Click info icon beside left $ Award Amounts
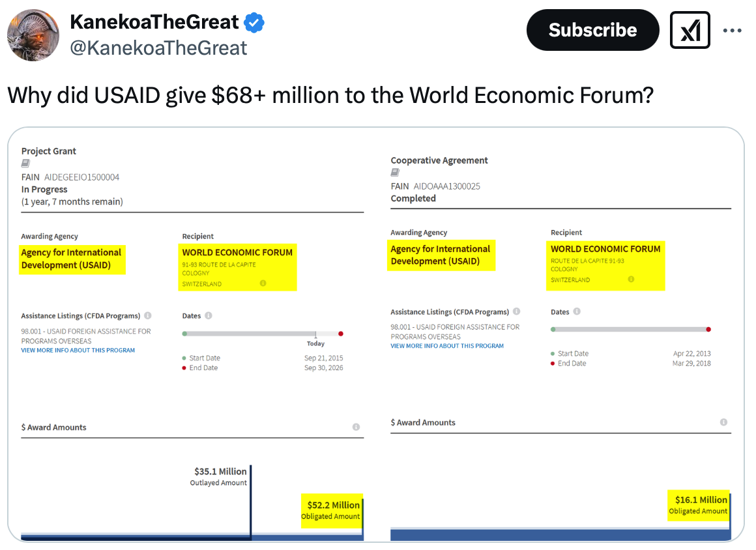Screen dimensions: 756x550 [356, 427]
